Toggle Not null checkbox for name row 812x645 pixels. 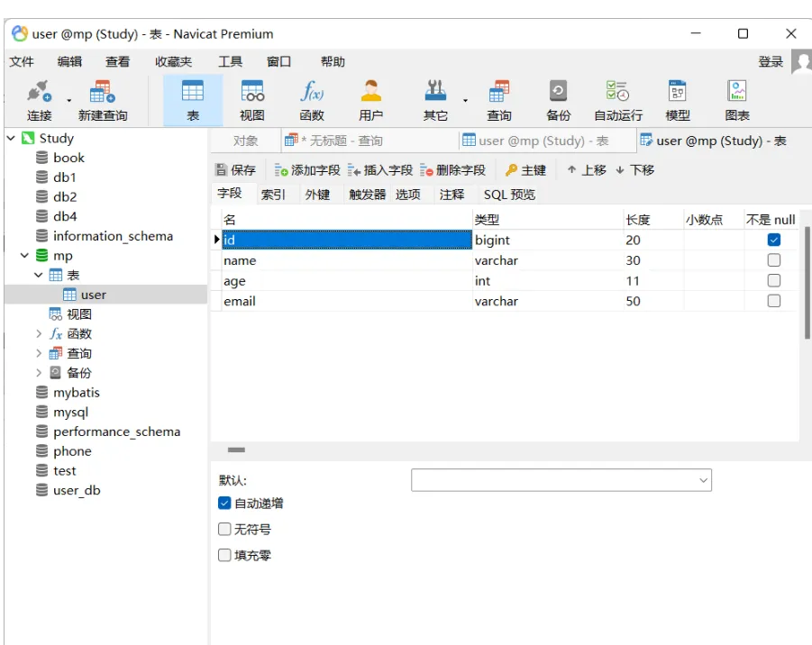pos(773,259)
